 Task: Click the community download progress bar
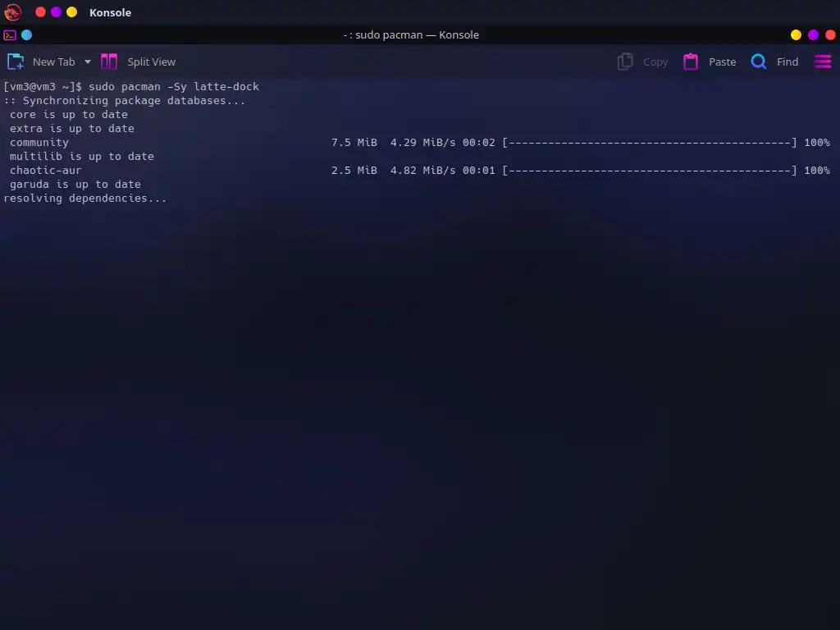pyautogui.click(x=650, y=143)
